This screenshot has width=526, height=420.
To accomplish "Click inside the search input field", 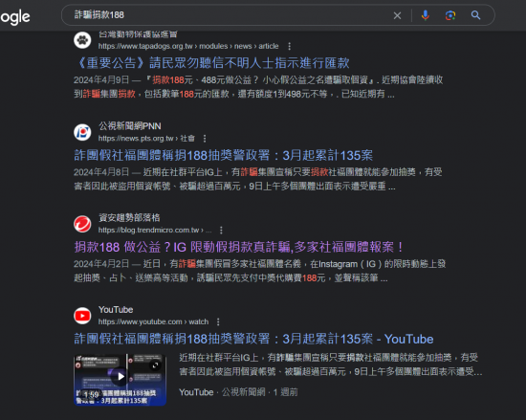I will [231, 15].
